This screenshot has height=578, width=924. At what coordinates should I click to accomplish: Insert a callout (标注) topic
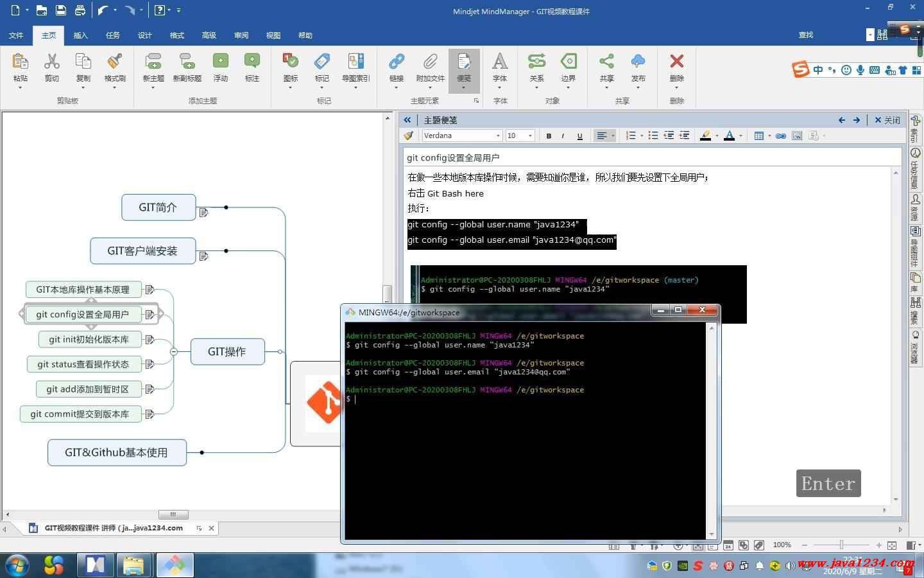(x=252, y=61)
